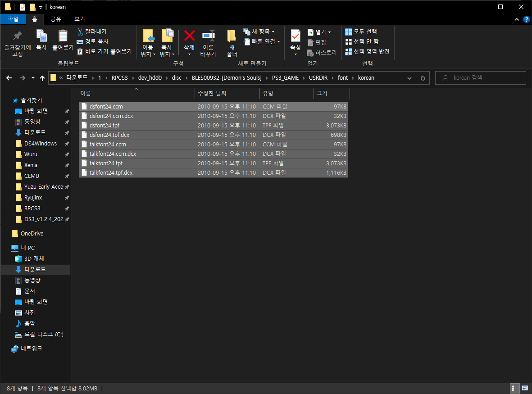This screenshot has height=394, width=532.
Task: Delete selected files with red X
Action: [x=189, y=42]
